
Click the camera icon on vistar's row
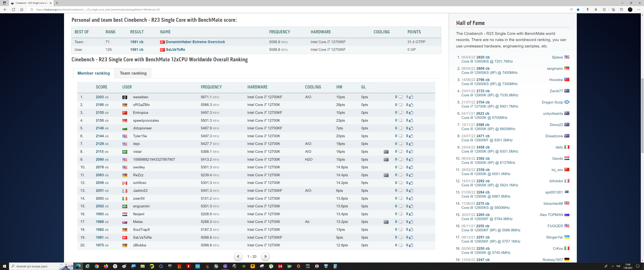pos(386,152)
